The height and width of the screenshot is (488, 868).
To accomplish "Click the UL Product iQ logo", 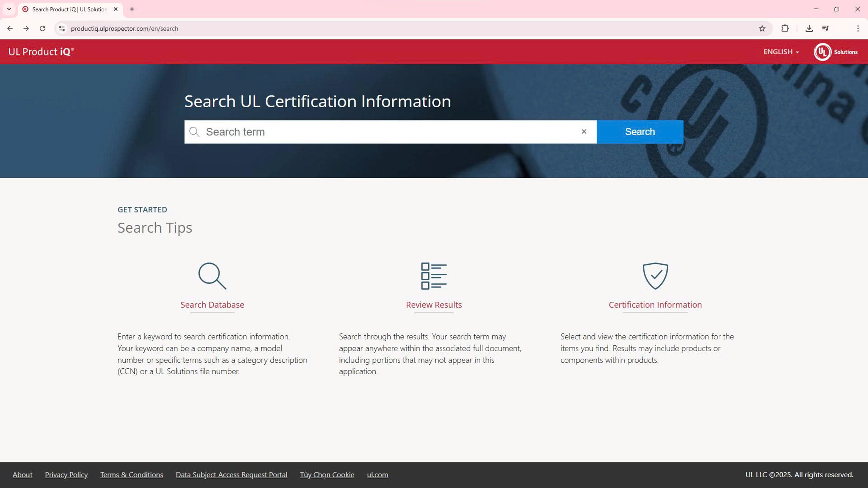I will (41, 52).
